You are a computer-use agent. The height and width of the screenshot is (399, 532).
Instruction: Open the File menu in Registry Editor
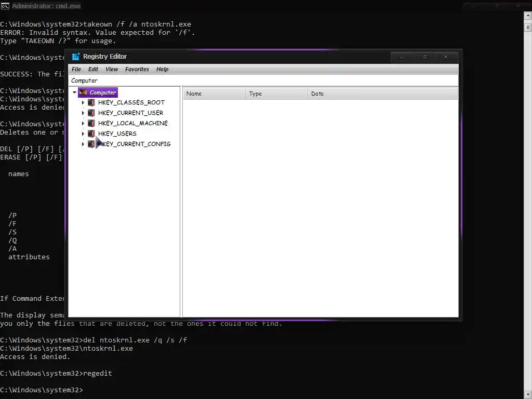click(x=76, y=69)
